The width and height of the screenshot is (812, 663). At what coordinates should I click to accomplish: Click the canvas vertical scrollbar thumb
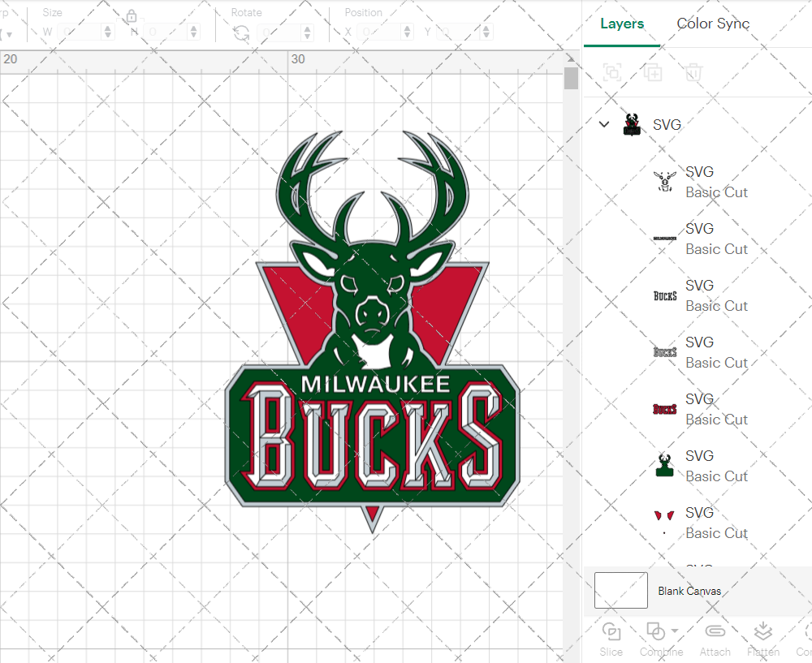(571, 78)
